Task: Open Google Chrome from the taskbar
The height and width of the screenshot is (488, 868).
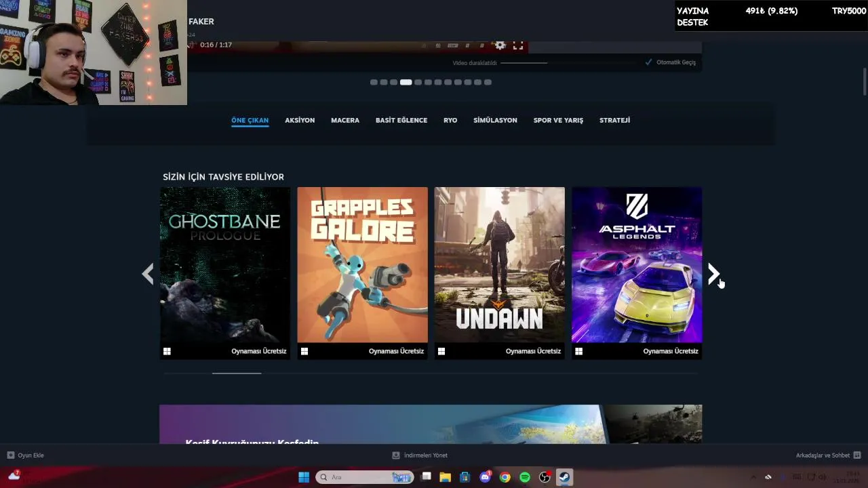Action: coord(505,477)
